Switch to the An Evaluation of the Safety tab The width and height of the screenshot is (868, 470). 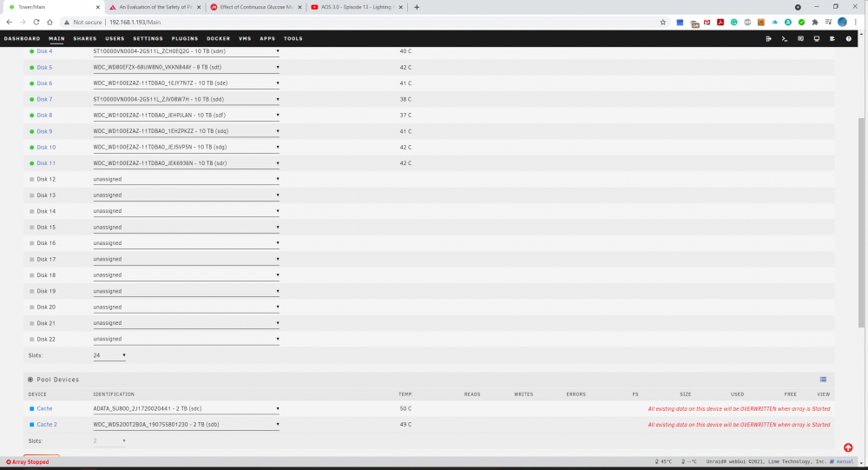coord(155,7)
